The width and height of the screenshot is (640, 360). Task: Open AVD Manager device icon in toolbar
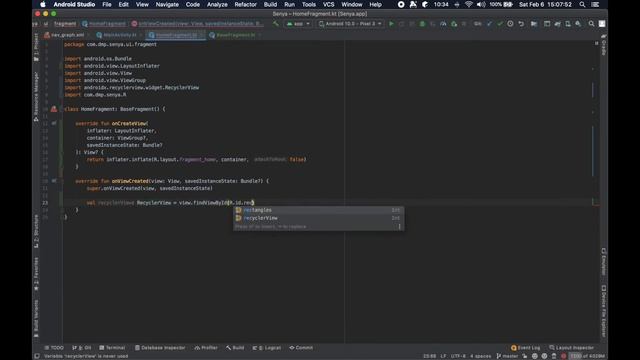coord(568,24)
